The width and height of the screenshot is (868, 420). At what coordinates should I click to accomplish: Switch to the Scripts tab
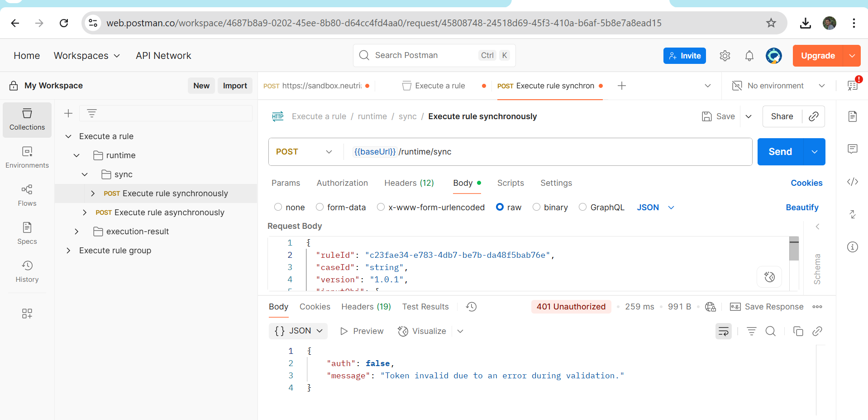510,183
